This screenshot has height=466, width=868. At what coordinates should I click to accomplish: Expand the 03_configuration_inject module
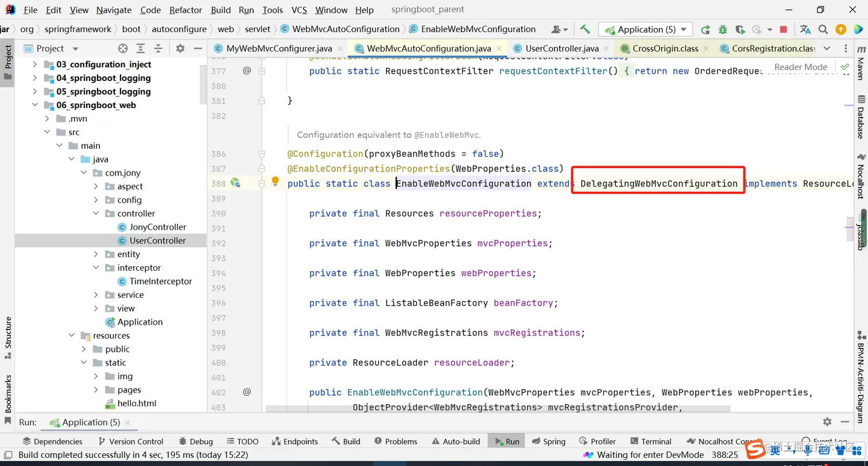tap(34, 64)
